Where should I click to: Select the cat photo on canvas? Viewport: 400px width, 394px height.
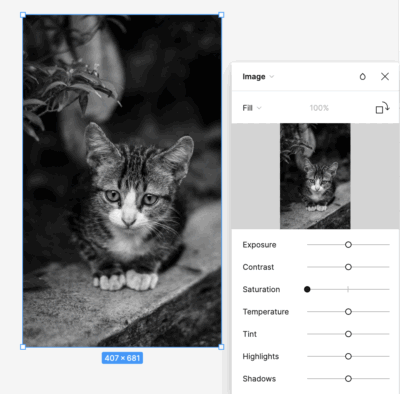pyautogui.click(x=122, y=181)
